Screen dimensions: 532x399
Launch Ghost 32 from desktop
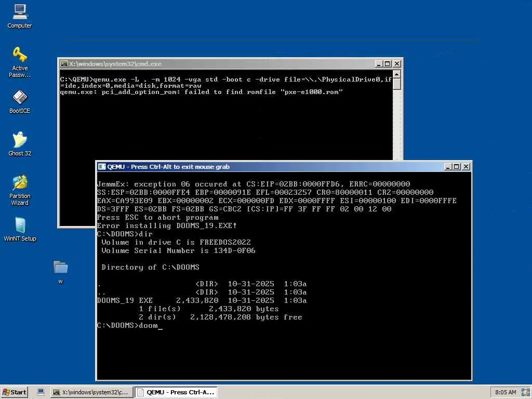tap(20, 144)
